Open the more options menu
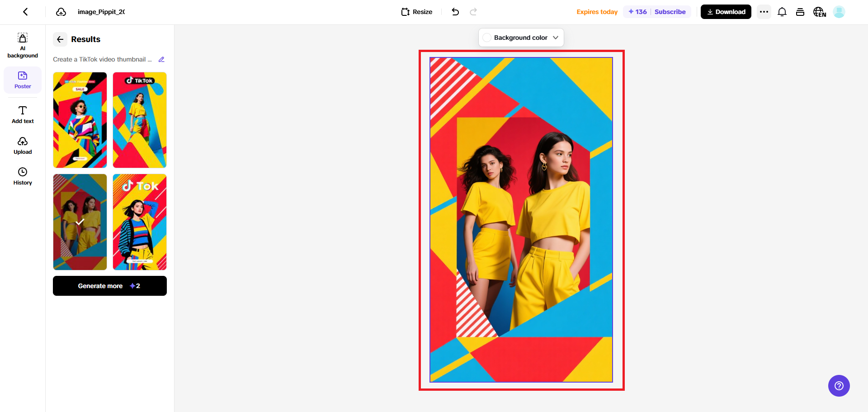The image size is (868, 412). pos(764,12)
